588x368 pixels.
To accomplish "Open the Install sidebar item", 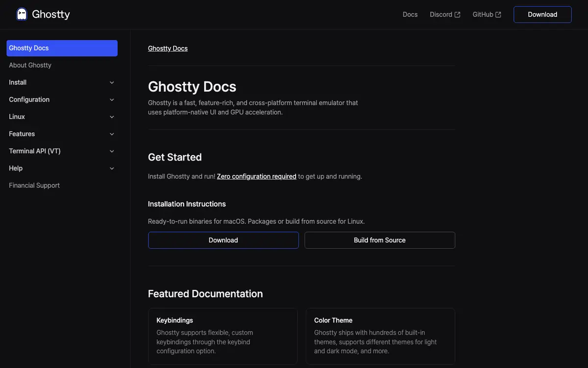I will pyautogui.click(x=62, y=82).
